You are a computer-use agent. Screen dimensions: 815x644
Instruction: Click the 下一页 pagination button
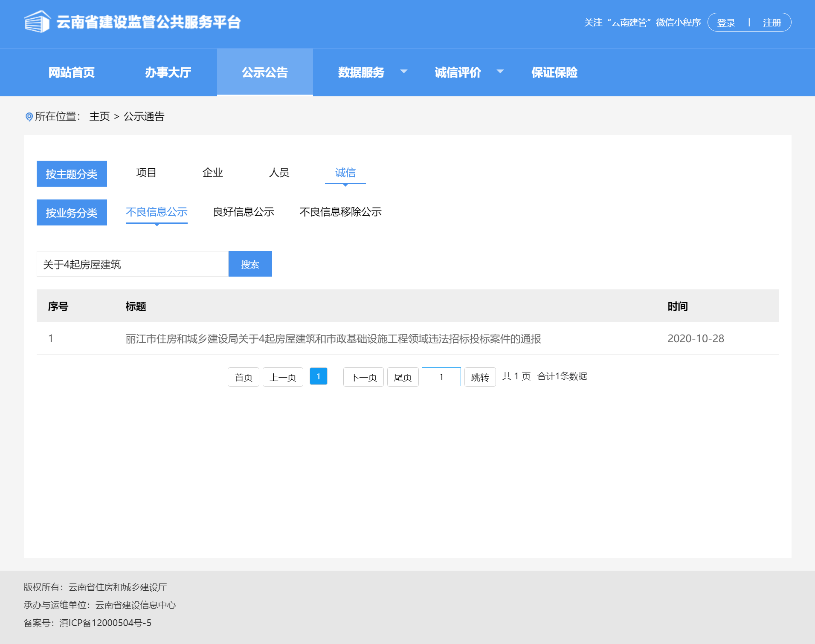click(x=363, y=377)
